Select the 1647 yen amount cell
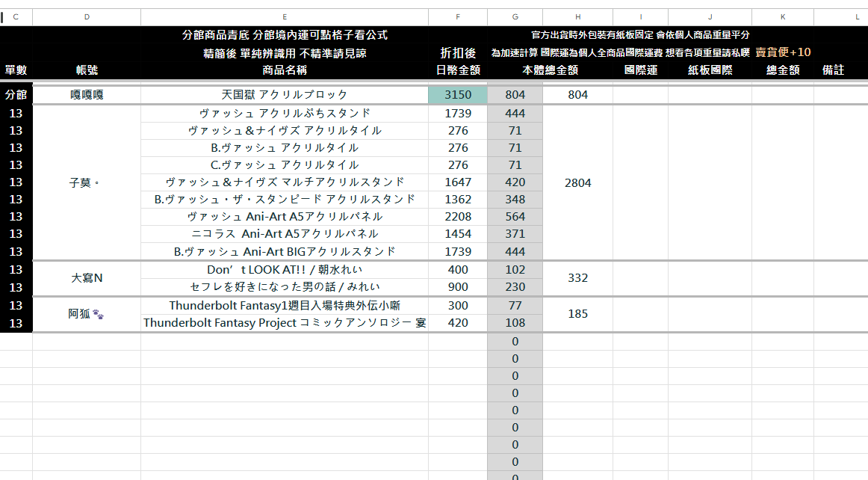The image size is (868, 480). (458, 182)
